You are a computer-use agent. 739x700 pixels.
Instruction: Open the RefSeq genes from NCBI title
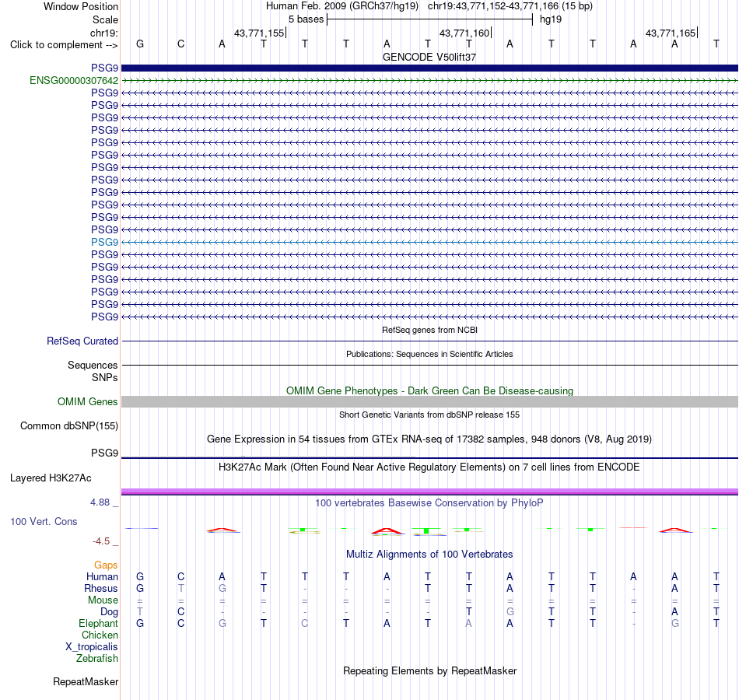(x=429, y=330)
